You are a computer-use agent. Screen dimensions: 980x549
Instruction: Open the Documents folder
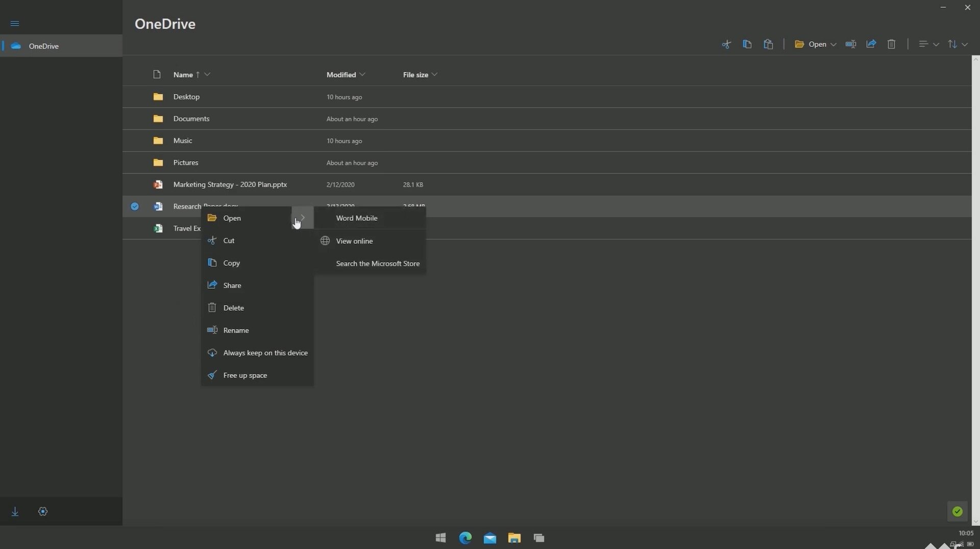pos(191,118)
